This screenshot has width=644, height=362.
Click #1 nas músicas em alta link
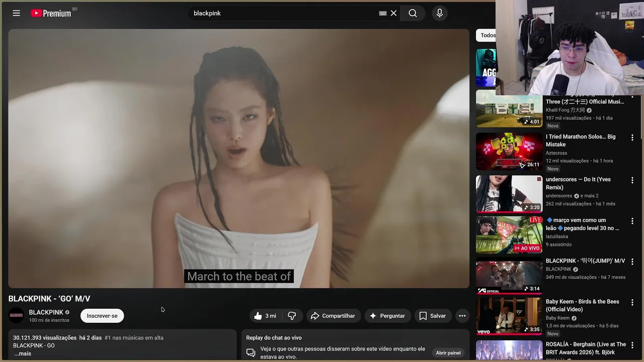[134, 338]
